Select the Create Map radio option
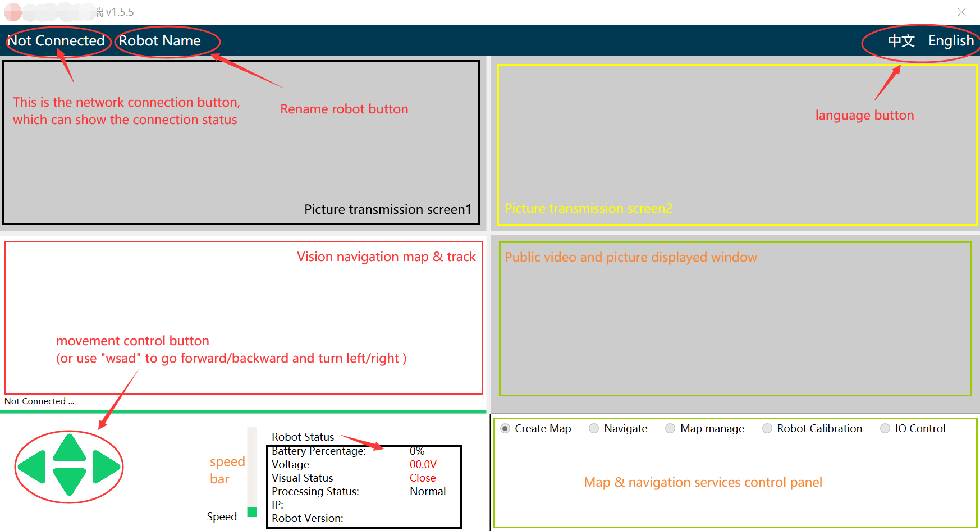This screenshot has height=531, width=980. click(x=506, y=429)
